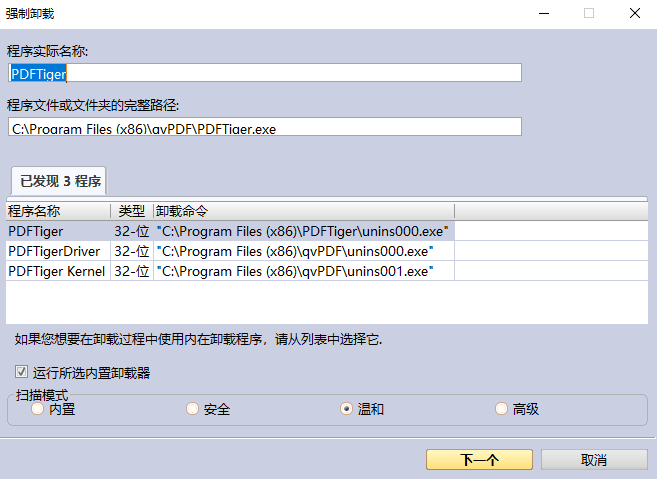Select the 高级 scan mode radio button

point(501,409)
